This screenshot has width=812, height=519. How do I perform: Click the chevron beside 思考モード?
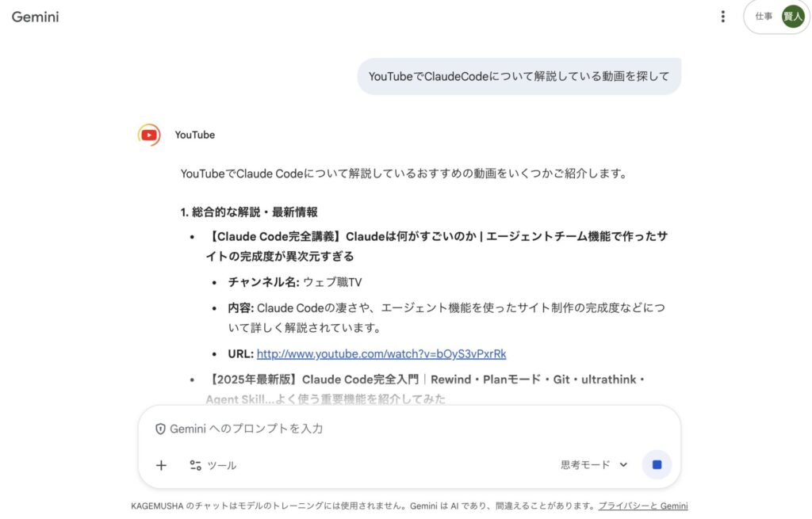click(623, 465)
